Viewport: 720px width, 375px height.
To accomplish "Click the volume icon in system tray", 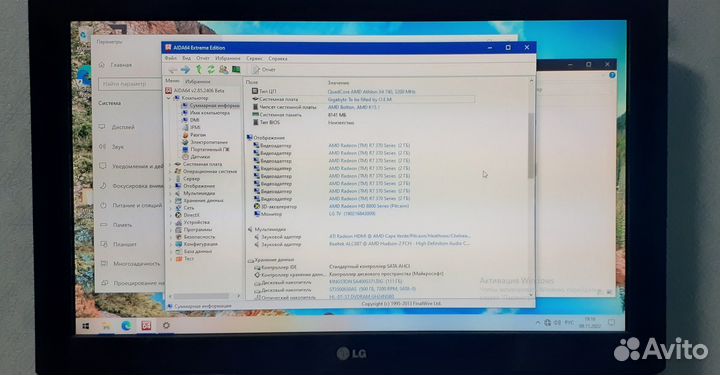I will pos(557,323).
